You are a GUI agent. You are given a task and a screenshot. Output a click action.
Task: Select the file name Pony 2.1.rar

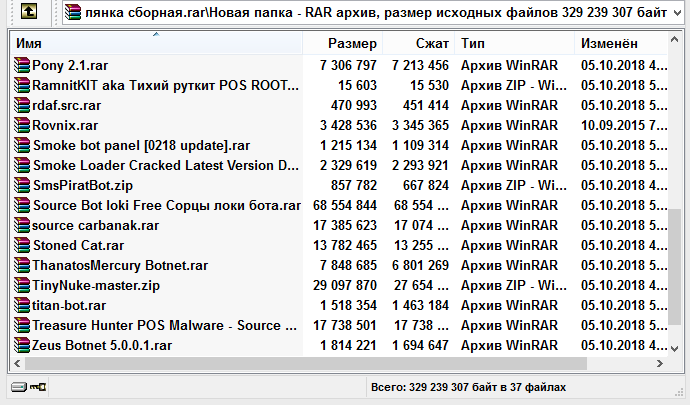[x=70, y=65]
